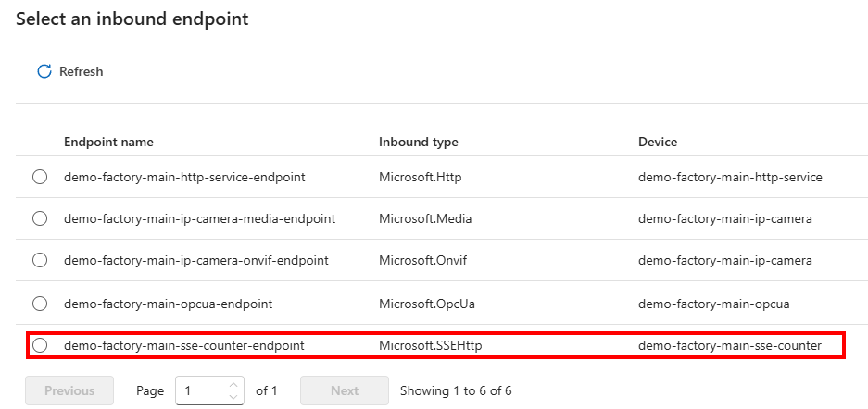Select the ip-camera-onvif-endpoint radio option
The height and width of the screenshot is (409, 868).
40,261
